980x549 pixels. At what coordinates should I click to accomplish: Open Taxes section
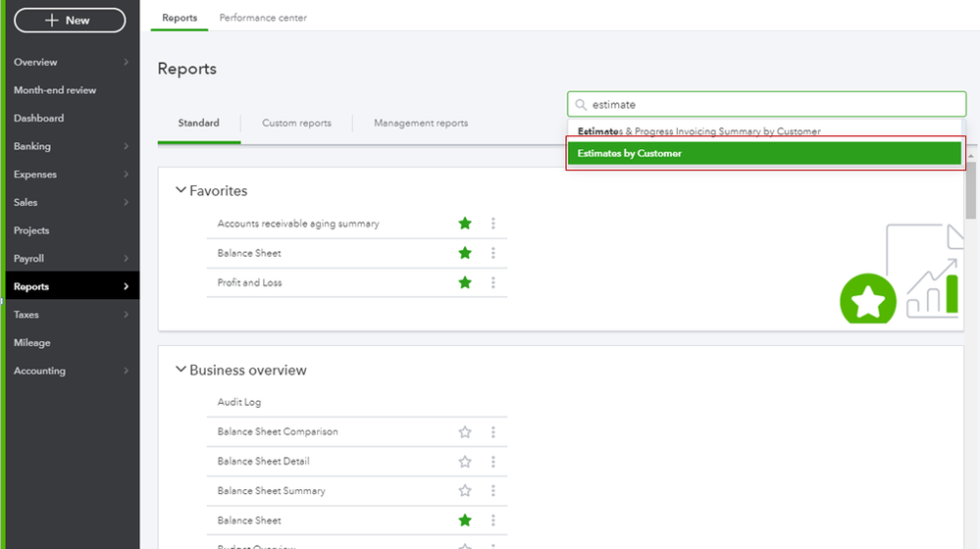point(26,315)
